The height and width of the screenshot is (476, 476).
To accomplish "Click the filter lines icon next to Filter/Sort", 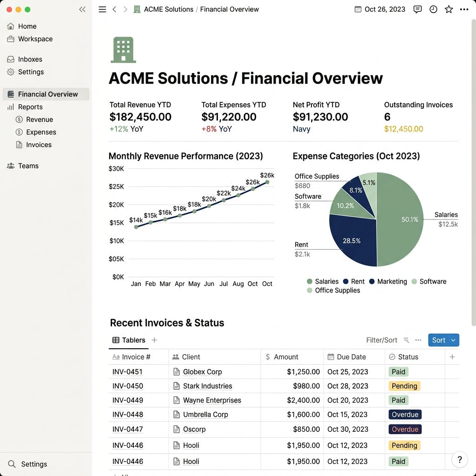I will pyautogui.click(x=406, y=340).
